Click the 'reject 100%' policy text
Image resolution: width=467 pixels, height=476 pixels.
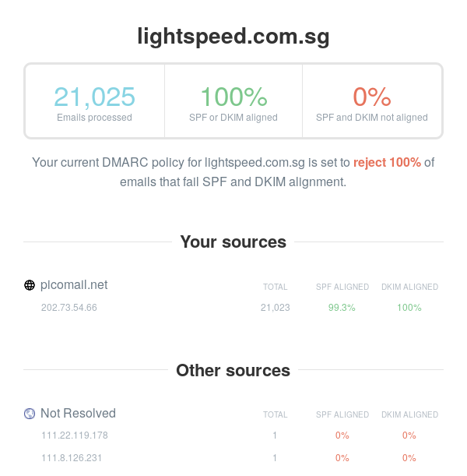(387, 163)
